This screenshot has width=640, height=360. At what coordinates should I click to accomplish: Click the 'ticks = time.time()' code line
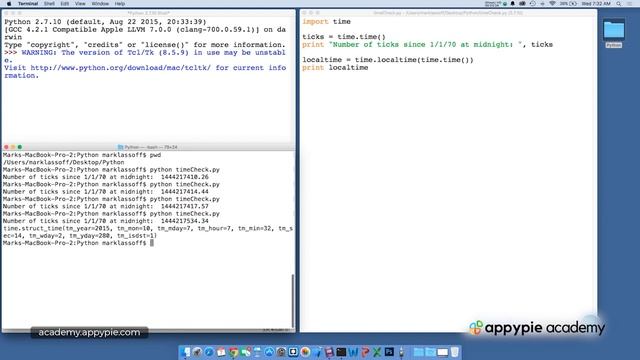344,37
